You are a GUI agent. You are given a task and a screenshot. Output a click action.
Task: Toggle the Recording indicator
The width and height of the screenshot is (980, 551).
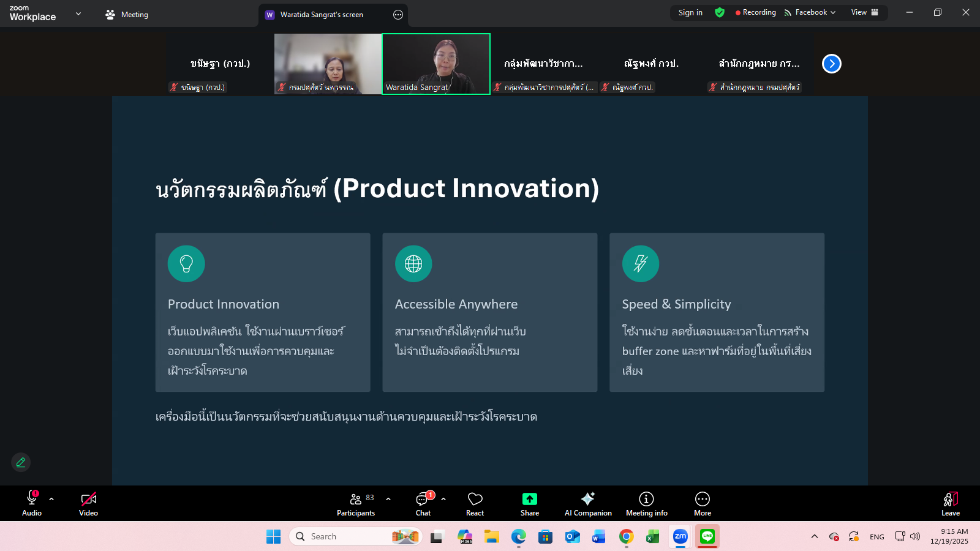[756, 12]
